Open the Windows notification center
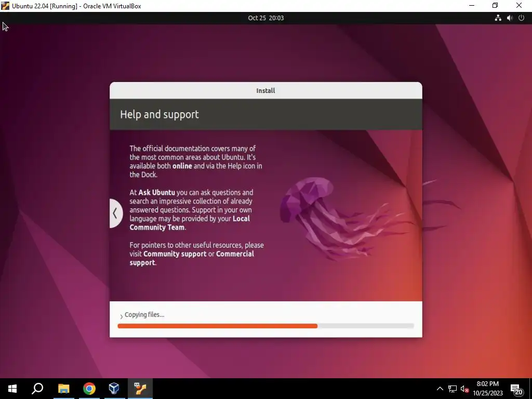This screenshot has width=532, height=399. 516,389
